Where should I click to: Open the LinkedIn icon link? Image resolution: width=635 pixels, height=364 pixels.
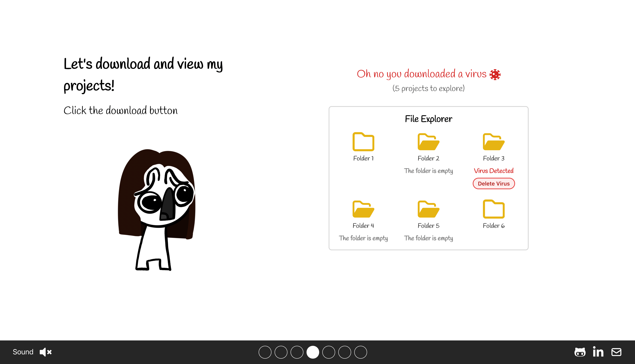(x=598, y=352)
